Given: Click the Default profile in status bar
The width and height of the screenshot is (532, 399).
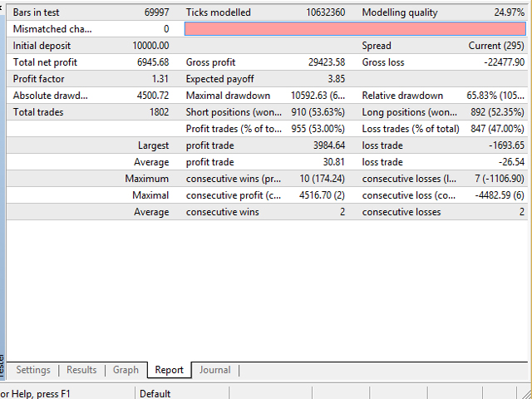Looking at the screenshot, I should (x=155, y=393).
